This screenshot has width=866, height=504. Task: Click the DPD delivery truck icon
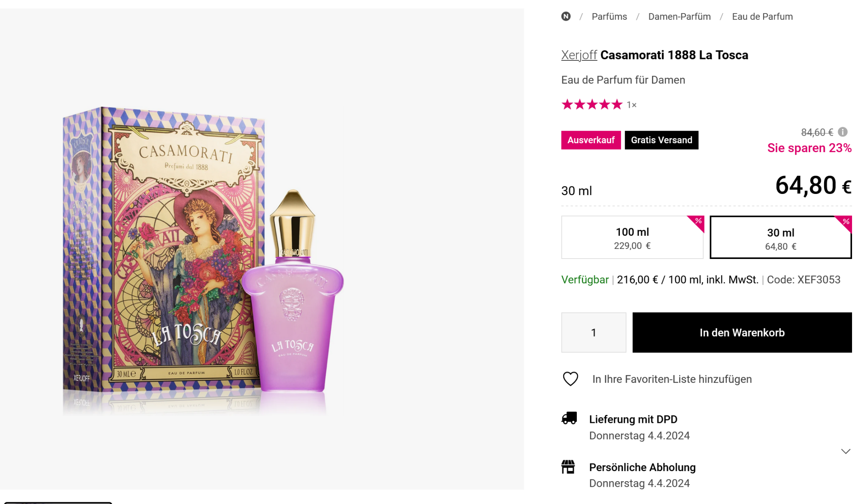point(569,418)
